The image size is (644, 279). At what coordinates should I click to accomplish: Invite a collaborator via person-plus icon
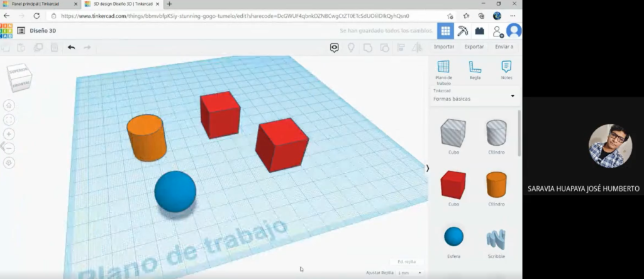pos(498,31)
